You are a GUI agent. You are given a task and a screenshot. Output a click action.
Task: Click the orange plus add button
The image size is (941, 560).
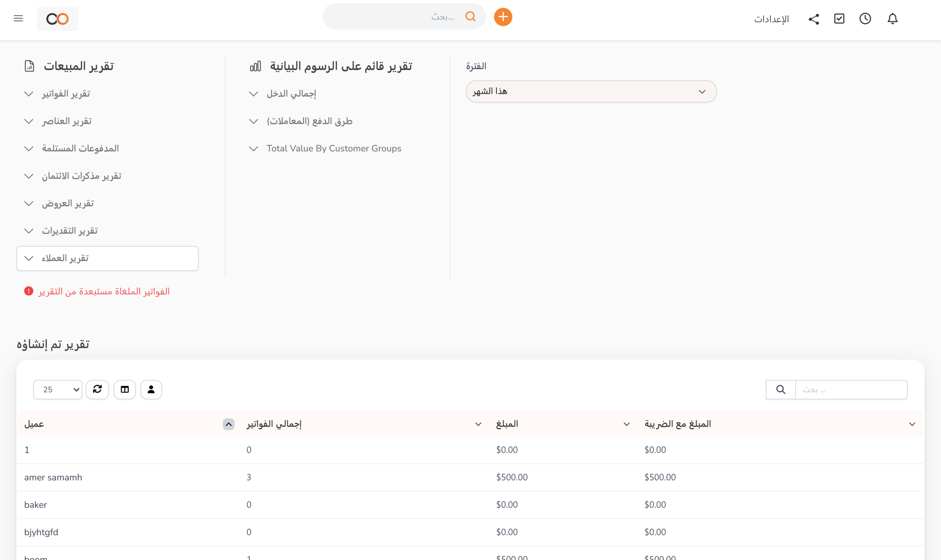(502, 17)
